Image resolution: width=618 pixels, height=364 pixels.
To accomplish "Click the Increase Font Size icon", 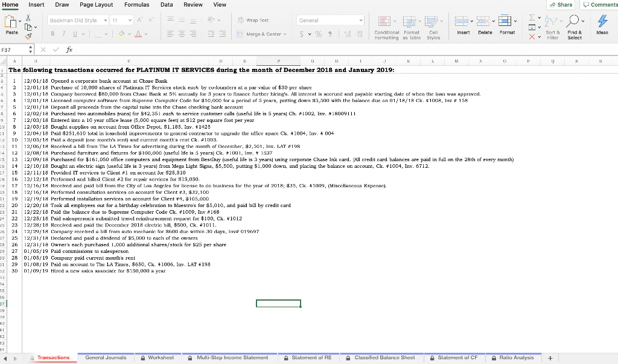I will (x=140, y=20).
